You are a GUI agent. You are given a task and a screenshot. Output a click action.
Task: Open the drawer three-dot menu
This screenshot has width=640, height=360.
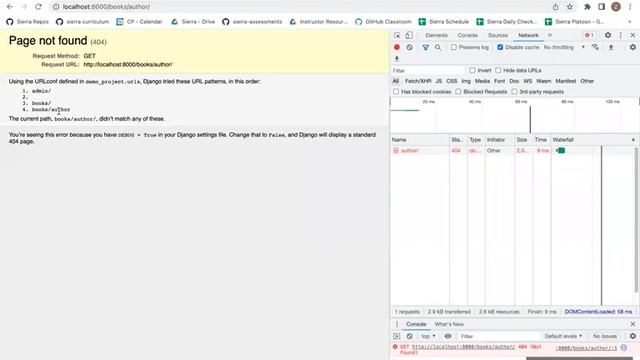pyautogui.click(x=397, y=324)
